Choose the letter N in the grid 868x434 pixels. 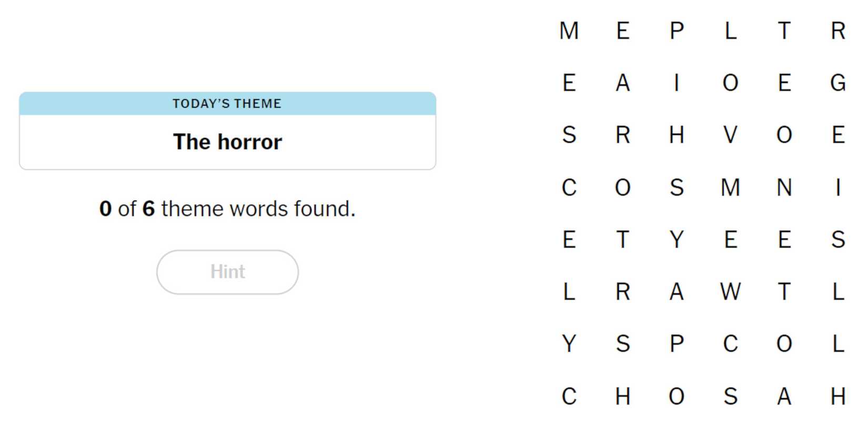coord(784,188)
